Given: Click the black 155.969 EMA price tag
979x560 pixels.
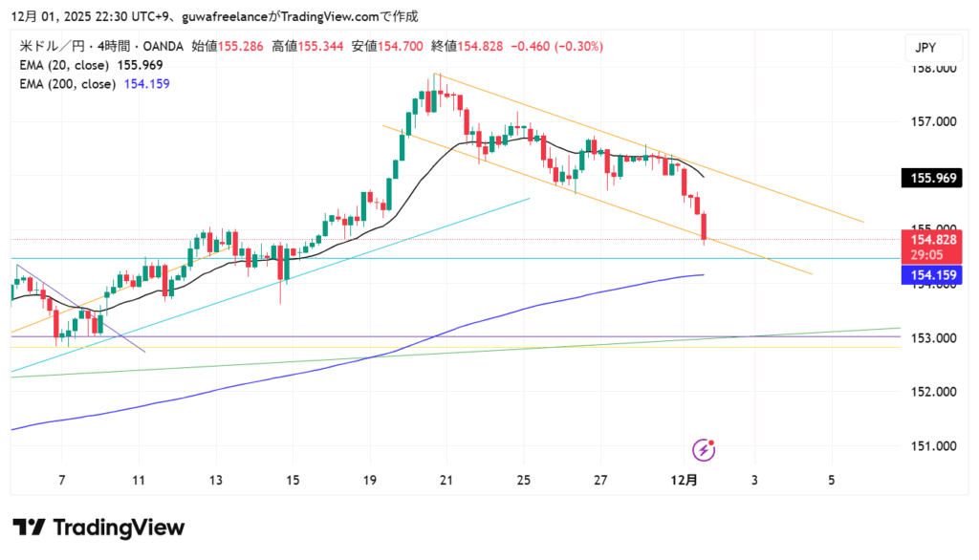Looking at the screenshot, I should (929, 177).
